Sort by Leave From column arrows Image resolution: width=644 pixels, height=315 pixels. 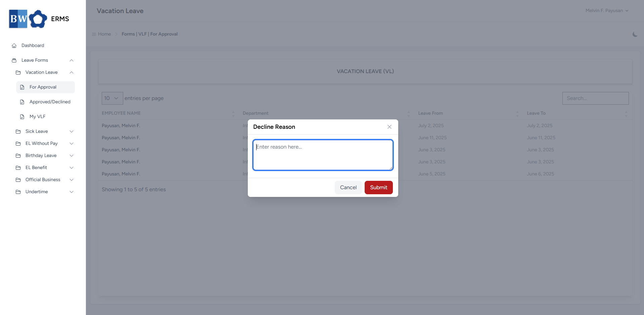click(x=517, y=114)
